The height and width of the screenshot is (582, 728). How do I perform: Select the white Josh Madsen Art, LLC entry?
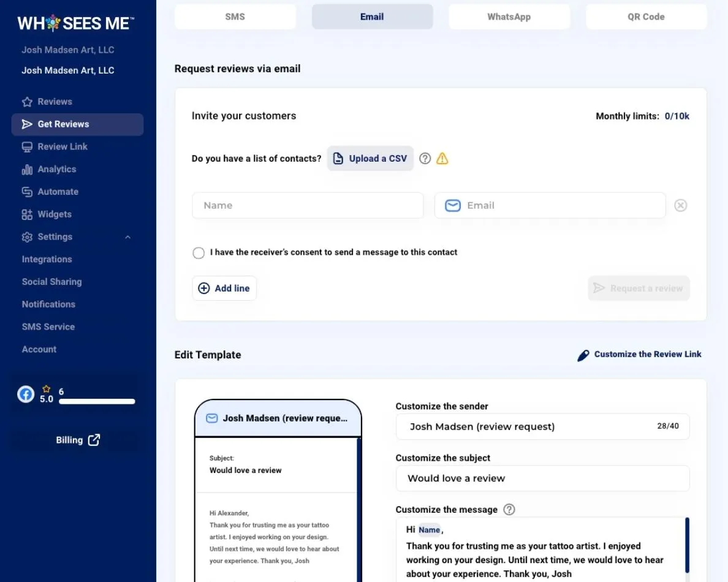(68, 70)
